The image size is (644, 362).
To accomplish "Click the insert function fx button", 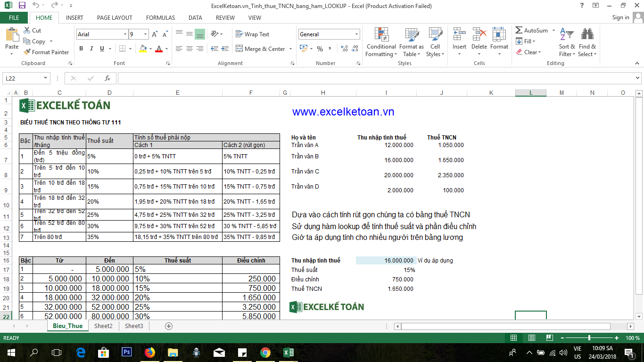I will (x=107, y=79).
